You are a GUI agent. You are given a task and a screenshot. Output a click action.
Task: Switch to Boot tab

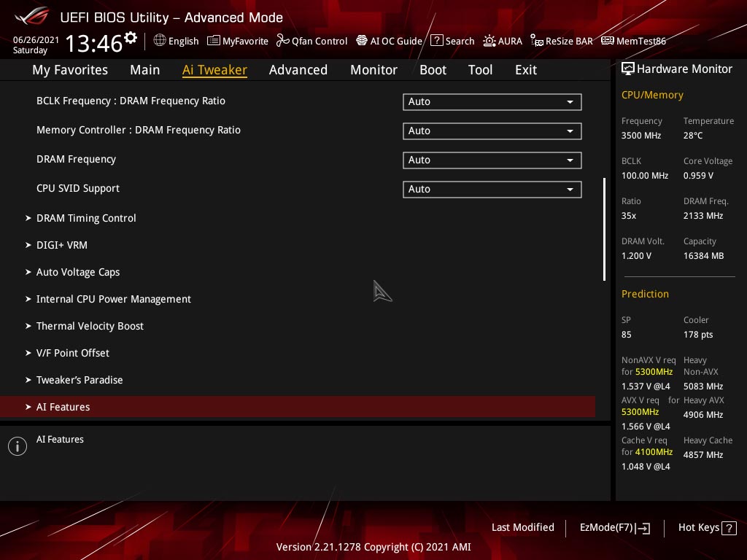click(x=433, y=70)
